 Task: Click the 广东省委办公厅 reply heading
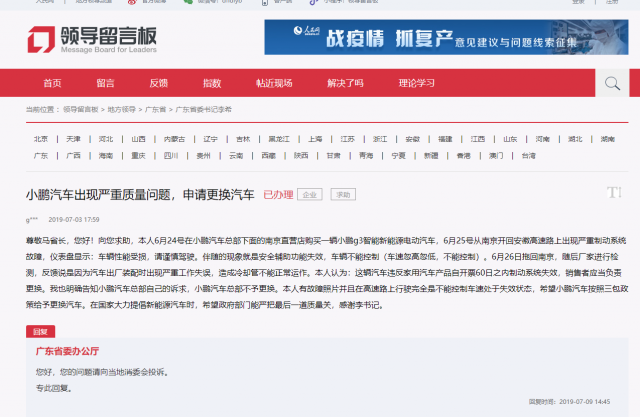coord(67,351)
